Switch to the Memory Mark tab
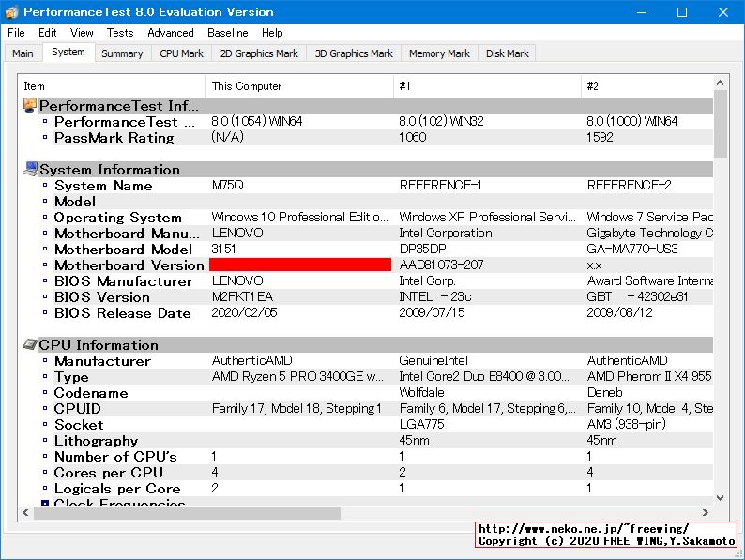 click(x=439, y=53)
